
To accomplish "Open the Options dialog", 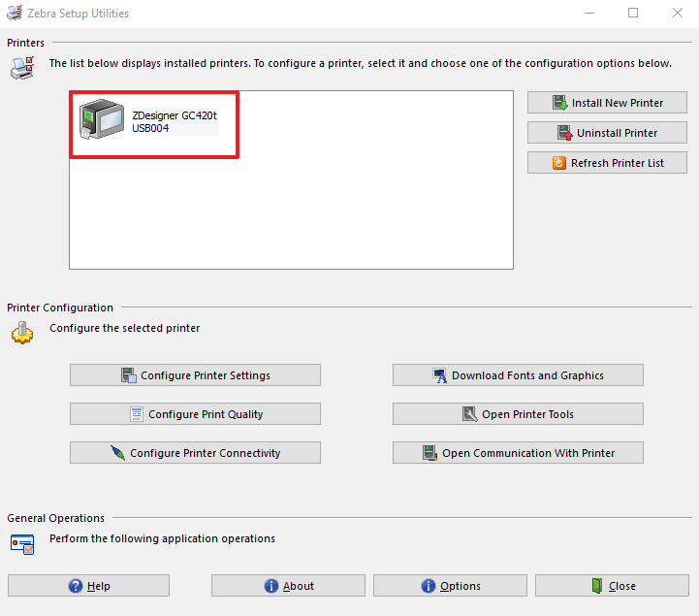I will tap(450, 586).
